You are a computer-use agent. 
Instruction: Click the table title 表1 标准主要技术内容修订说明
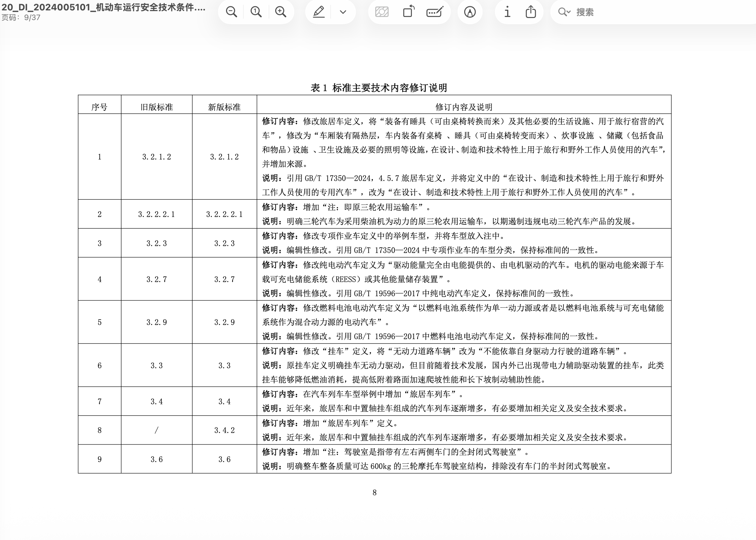378,88
